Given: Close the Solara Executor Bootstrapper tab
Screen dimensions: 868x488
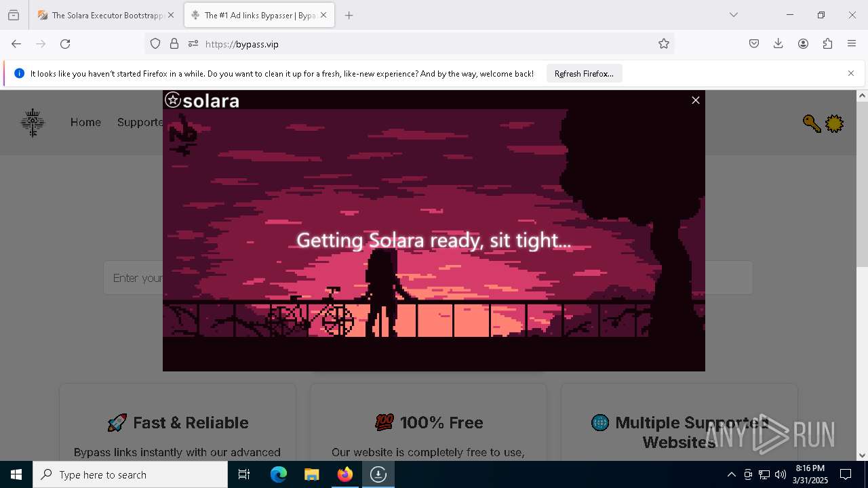Looking at the screenshot, I should [171, 15].
